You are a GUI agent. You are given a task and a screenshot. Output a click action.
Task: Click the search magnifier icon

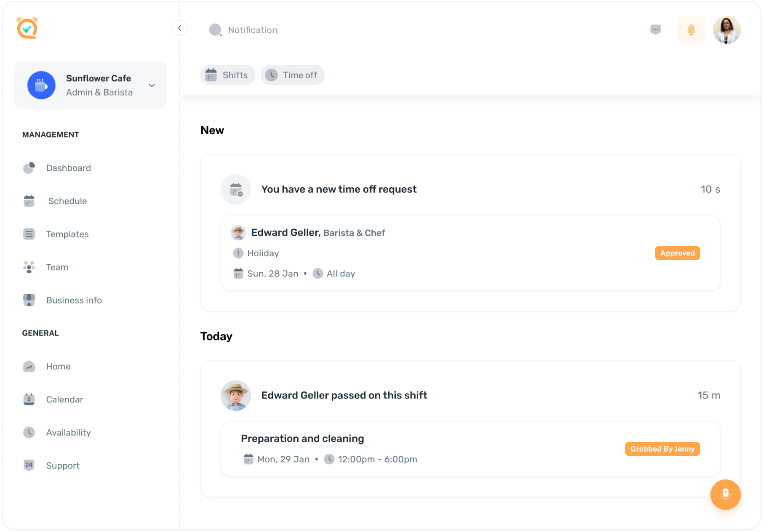(215, 30)
